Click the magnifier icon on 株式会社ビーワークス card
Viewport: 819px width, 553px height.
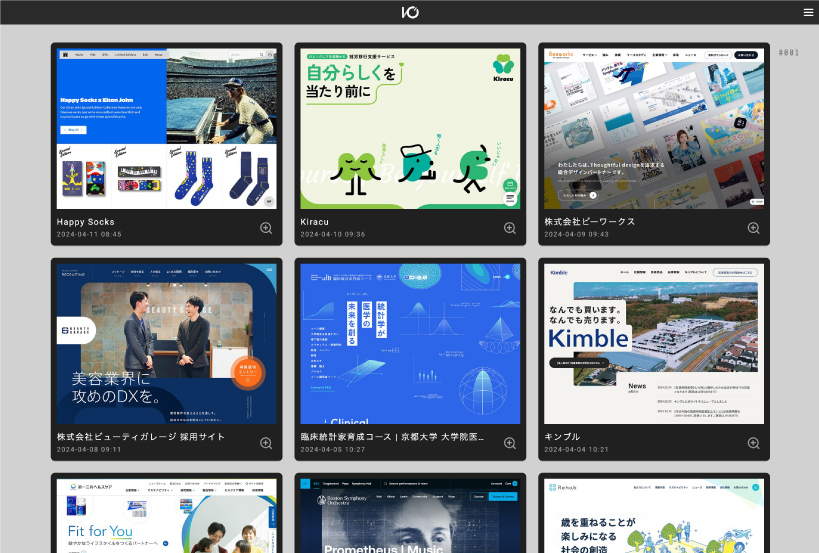[x=753, y=228]
